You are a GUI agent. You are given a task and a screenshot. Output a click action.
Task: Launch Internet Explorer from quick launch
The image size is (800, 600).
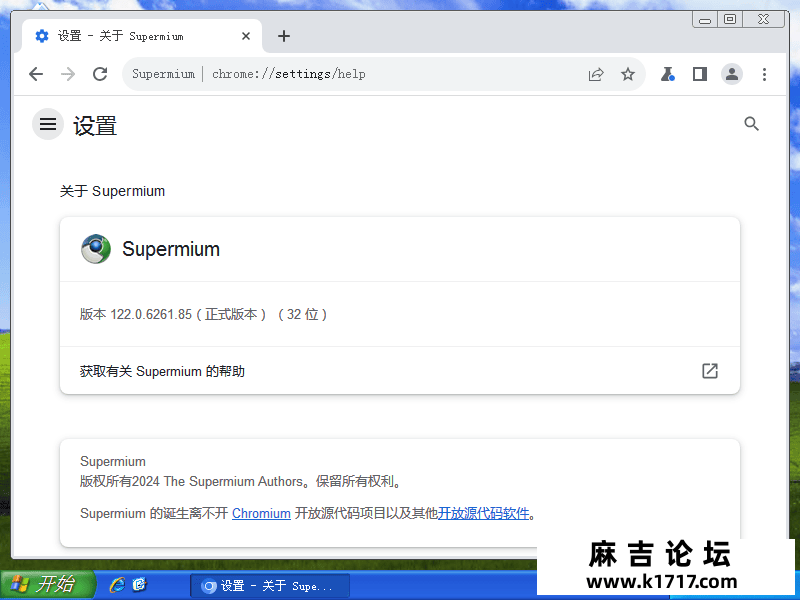(x=117, y=585)
